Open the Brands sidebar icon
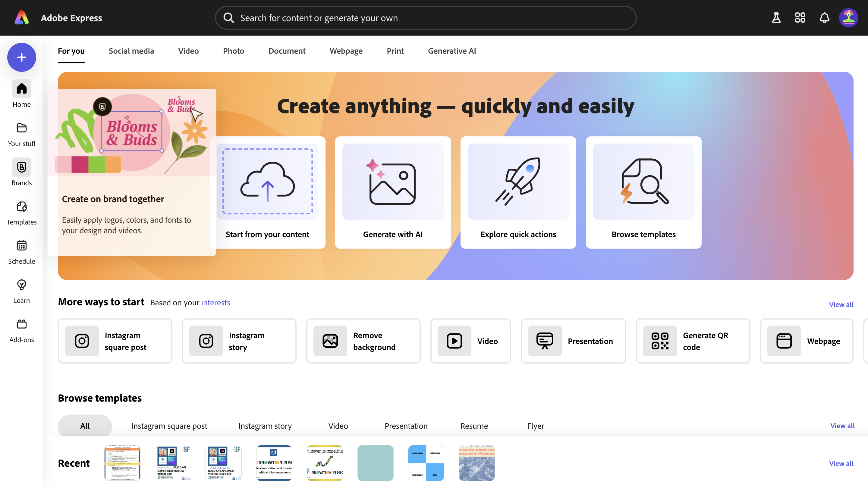 [x=22, y=167]
